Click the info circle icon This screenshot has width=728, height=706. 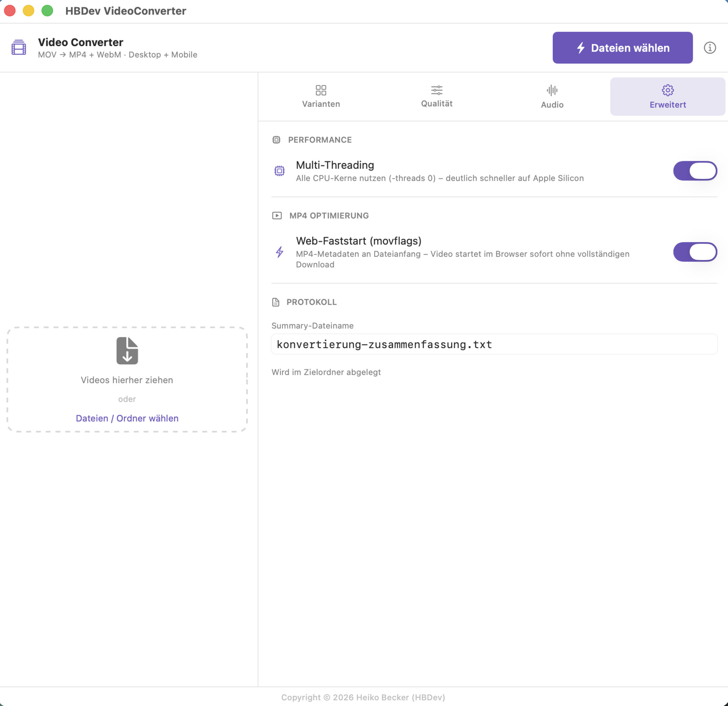(710, 48)
